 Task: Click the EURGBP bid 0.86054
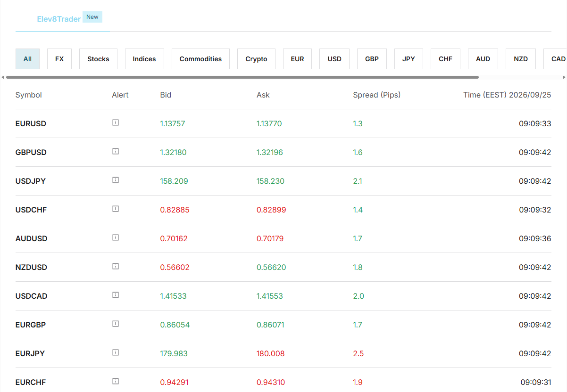[x=175, y=325]
